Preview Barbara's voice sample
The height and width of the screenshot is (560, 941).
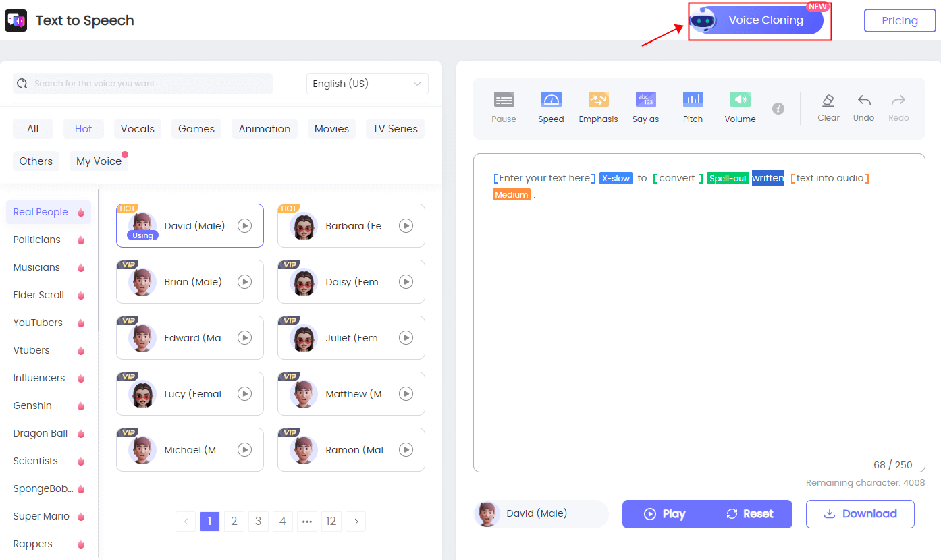click(x=406, y=225)
